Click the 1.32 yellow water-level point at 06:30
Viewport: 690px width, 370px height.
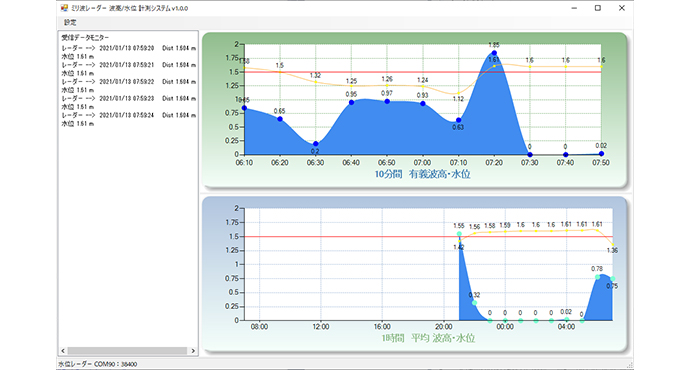tap(316, 82)
